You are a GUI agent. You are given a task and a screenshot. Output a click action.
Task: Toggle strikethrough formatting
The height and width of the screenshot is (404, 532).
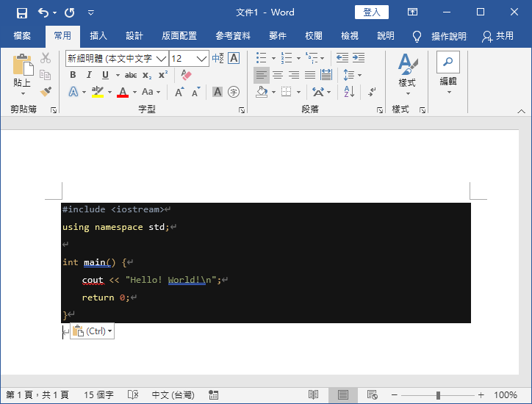pos(131,75)
